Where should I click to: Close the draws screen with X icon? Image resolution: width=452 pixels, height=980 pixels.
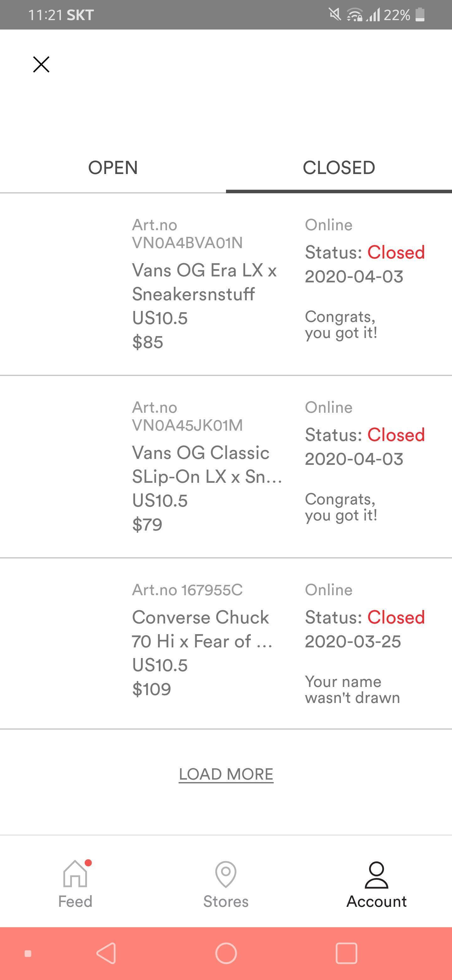[x=41, y=64]
